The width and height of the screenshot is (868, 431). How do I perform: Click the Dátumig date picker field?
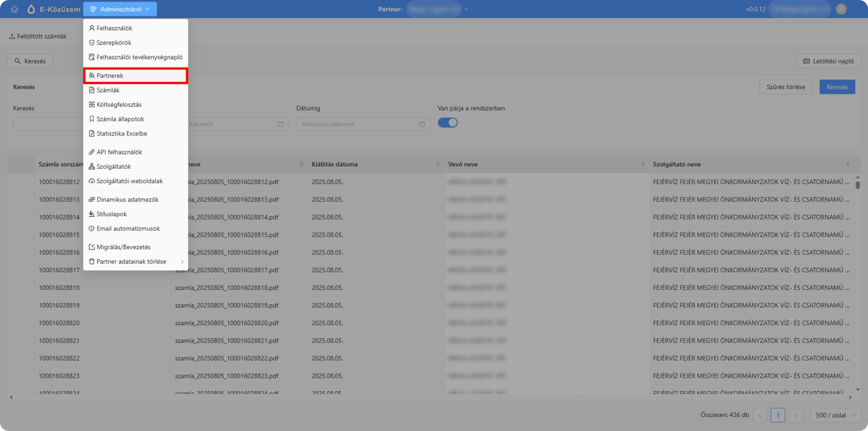(363, 124)
